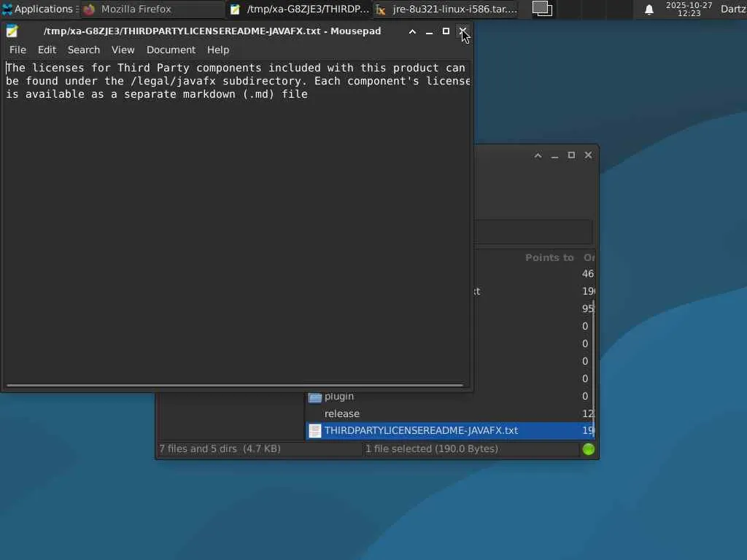The image size is (747, 560).
Task: Click inside the Mousepad text area
Action: pyautogui.click(x=237, y=222)
